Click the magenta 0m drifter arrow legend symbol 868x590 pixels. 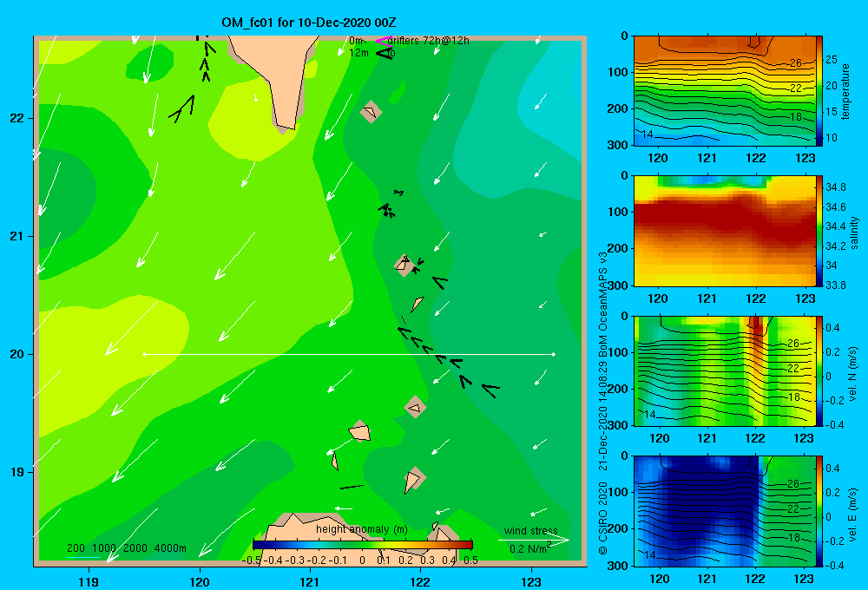point(383,41)
